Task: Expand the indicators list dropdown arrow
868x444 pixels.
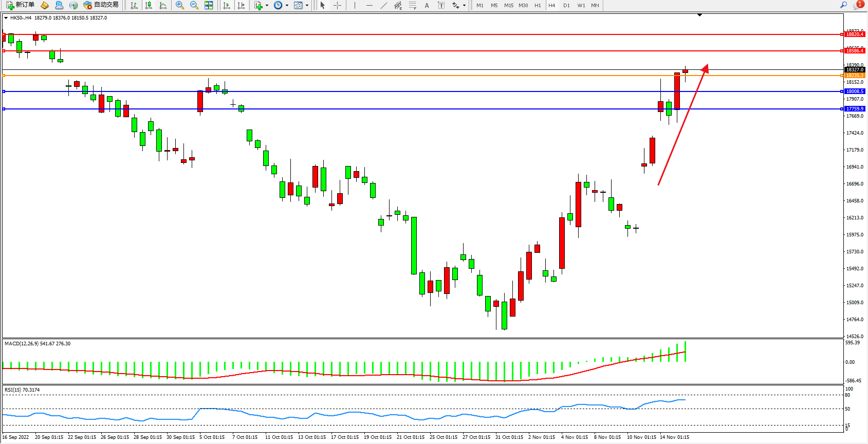Action: 267,6
